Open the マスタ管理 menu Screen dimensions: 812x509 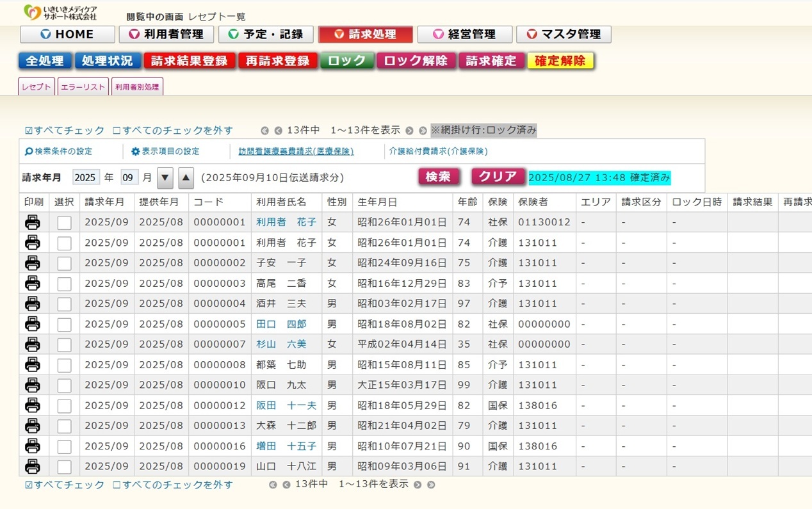click(564, 35)
